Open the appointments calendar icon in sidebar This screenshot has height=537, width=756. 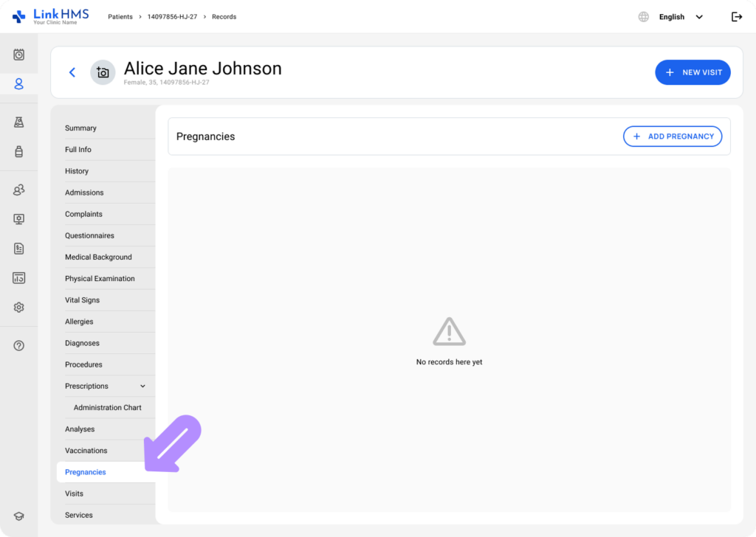point(19,55)
